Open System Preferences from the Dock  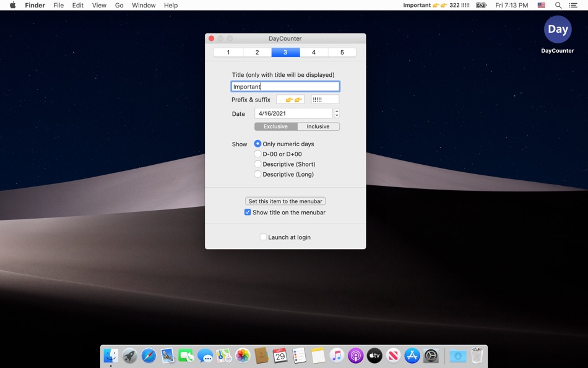coord(431,355)
